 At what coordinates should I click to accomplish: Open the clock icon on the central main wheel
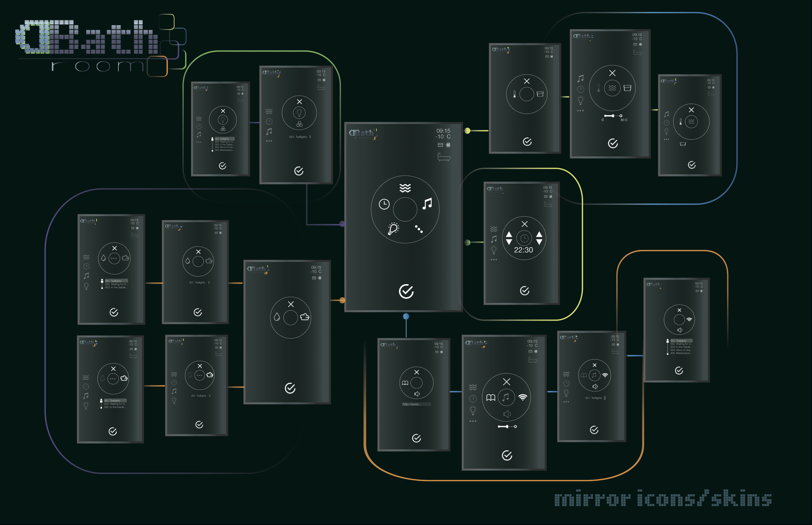(384, 204)
